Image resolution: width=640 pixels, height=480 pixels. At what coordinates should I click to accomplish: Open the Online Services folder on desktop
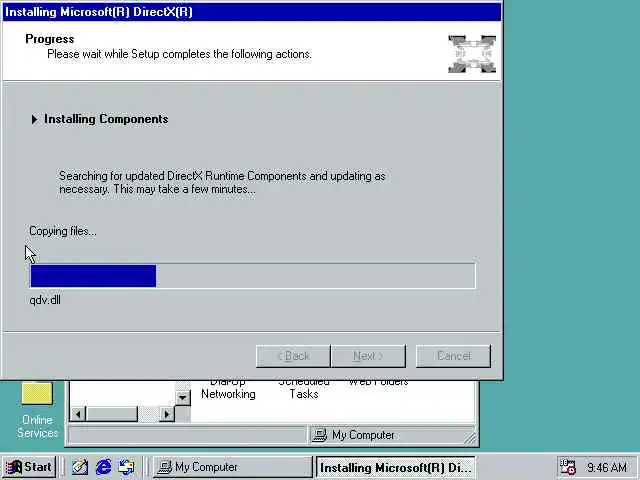pyautogui.click(x=37, y=410)
